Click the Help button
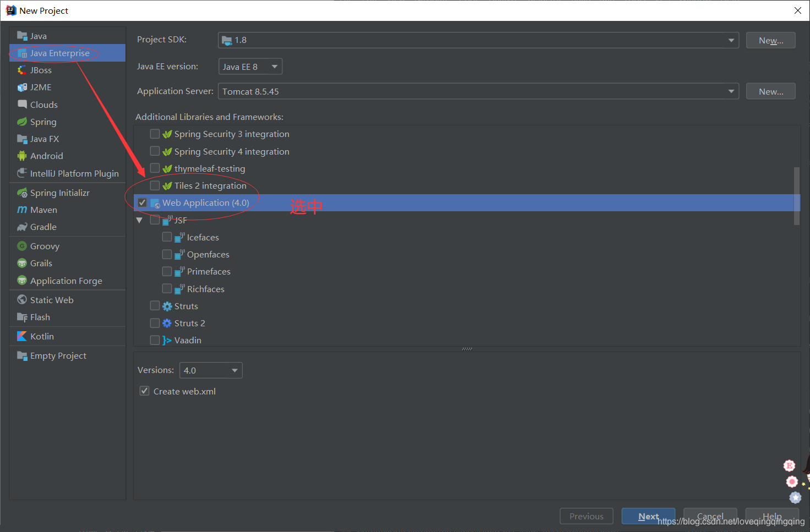 (772, 516)
